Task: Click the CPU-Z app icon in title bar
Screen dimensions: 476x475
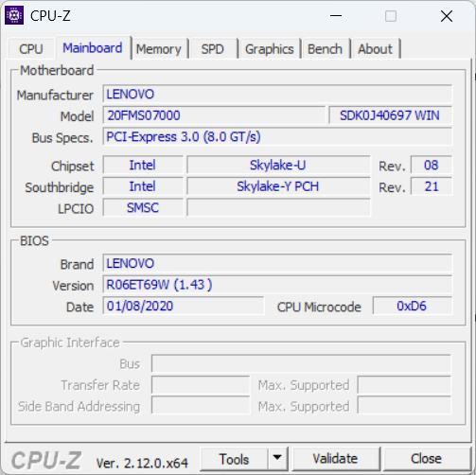Action: pos(14,15)
